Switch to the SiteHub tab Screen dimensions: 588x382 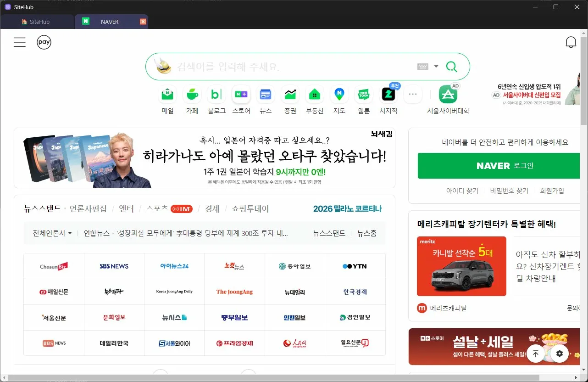pyautogui.click(x=38, y=21)
